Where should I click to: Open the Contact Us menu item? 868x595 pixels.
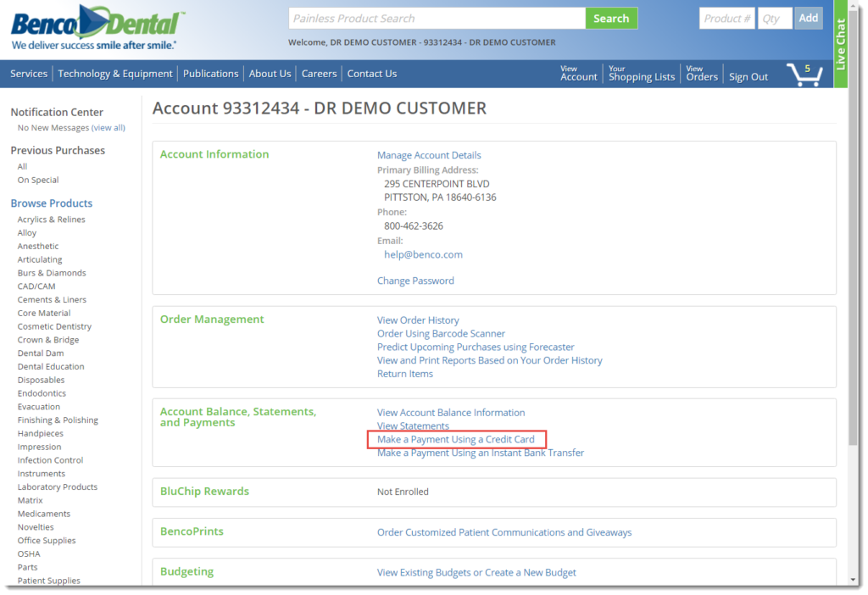[x=372, y=74]
